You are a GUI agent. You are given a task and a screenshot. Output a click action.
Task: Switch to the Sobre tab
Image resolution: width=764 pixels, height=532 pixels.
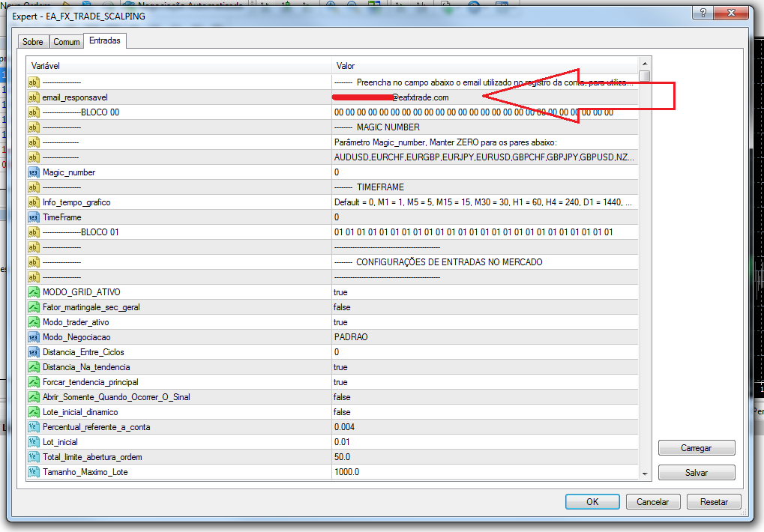click(x=33, y=42)
